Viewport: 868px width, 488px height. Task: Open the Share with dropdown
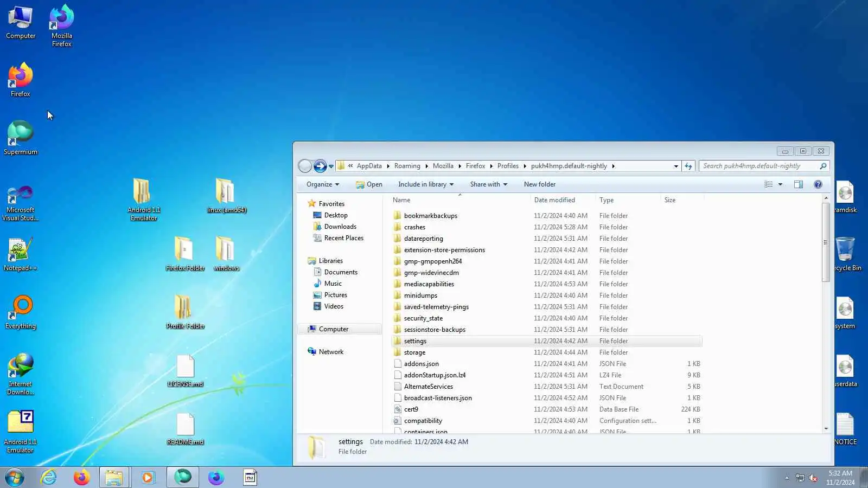pyautogui.click(x=489, y=184)
